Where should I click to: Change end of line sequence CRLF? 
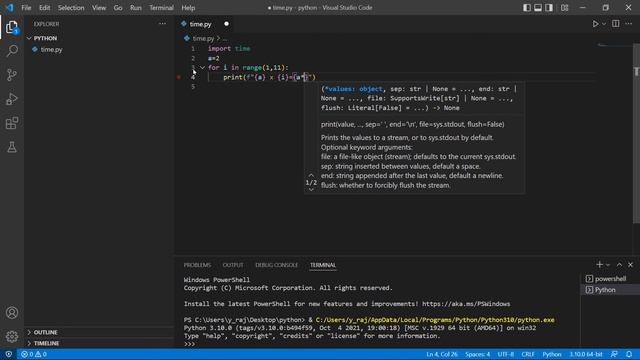coord(528,354)
